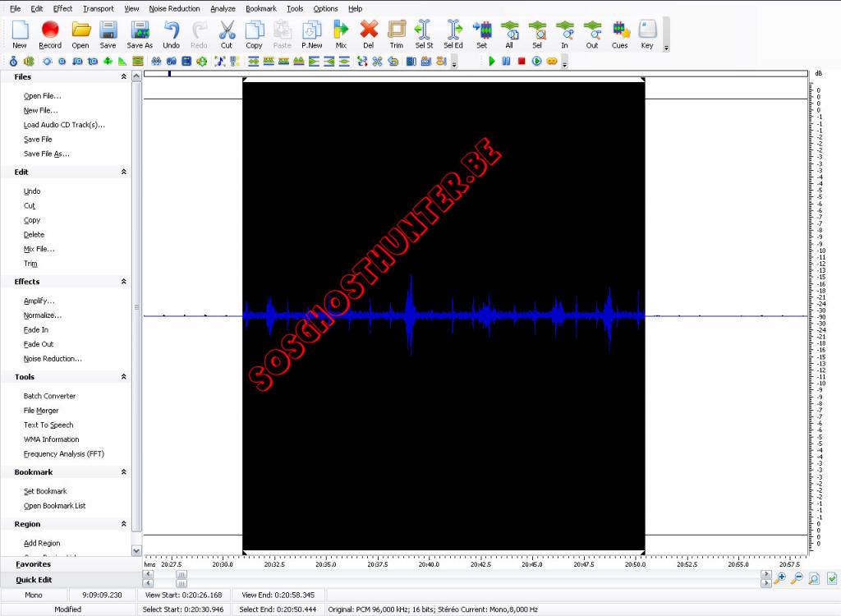Click Set Bookmark in sidebar
Viewport: 841px width, 616px height.
[45, 491]
